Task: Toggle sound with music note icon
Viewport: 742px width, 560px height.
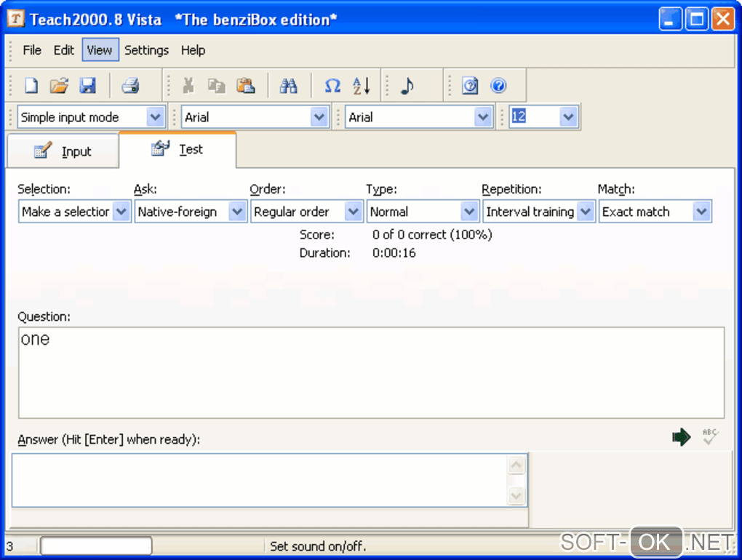Action: click(x=407, y=86)
